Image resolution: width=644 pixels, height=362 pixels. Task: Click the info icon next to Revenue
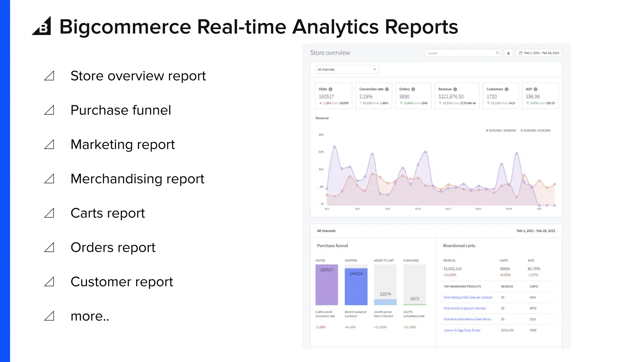click(455, 89)
